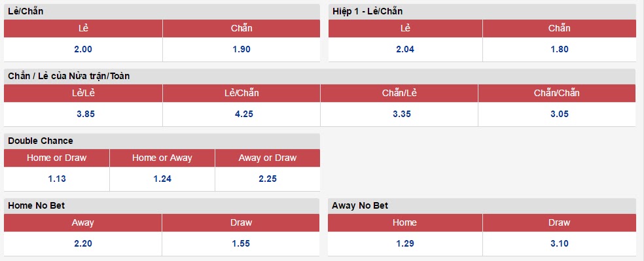Bet Home or Draw at 1.13
The image size is (644, 261).
tap(57, 179)
